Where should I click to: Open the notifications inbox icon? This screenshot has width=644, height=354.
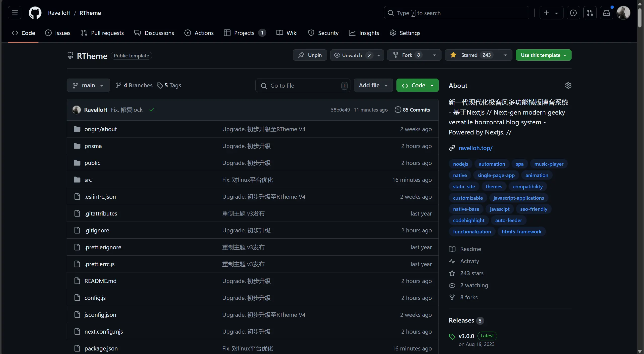click(607, 13)
